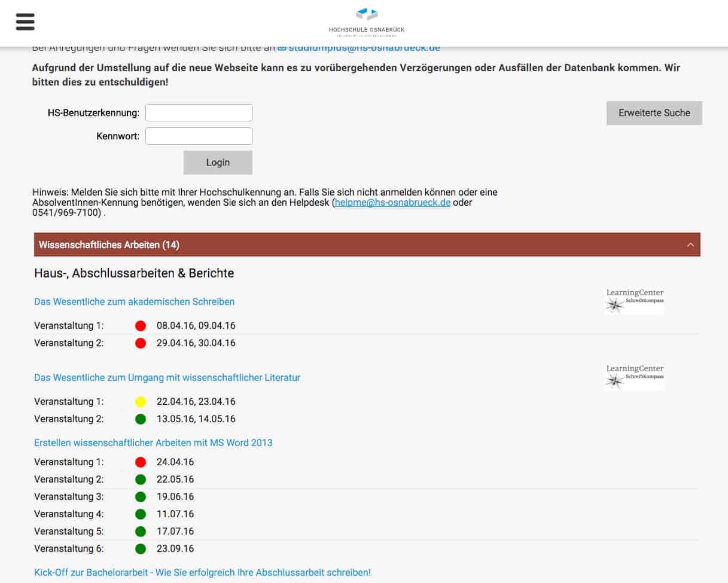Viewport: 728px width, 583px height.
Task: Click green status dot for 19.06.16
Action: pyautogui.click(x=141, y=497)
